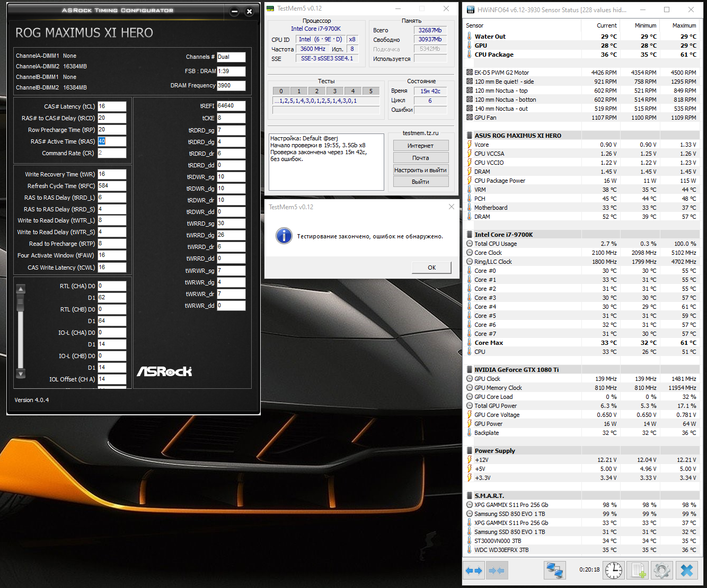Click the RAS# to CAS# Delay (tRCD) field
The image size is (707, 588).
pyautogui.click(x=112, y=118)
